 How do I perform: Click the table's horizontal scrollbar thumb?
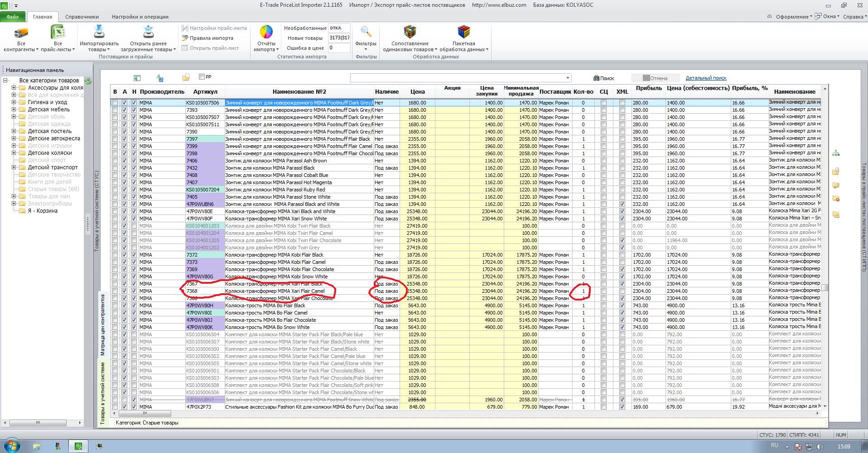pyautogui.click(x=145, y=413)
